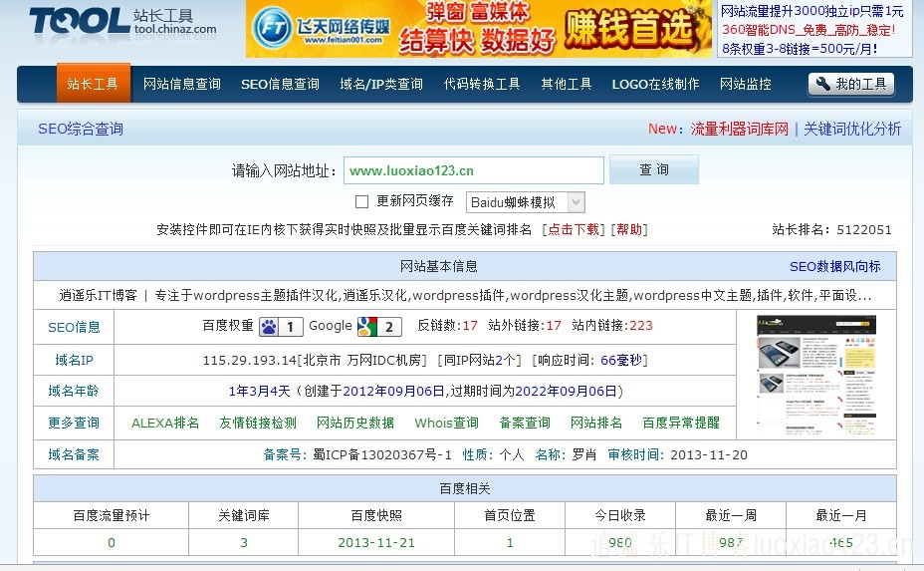924x571 pixels.
Task: Click the 360智能DNS ad link
Action: (x=808, y=30)
